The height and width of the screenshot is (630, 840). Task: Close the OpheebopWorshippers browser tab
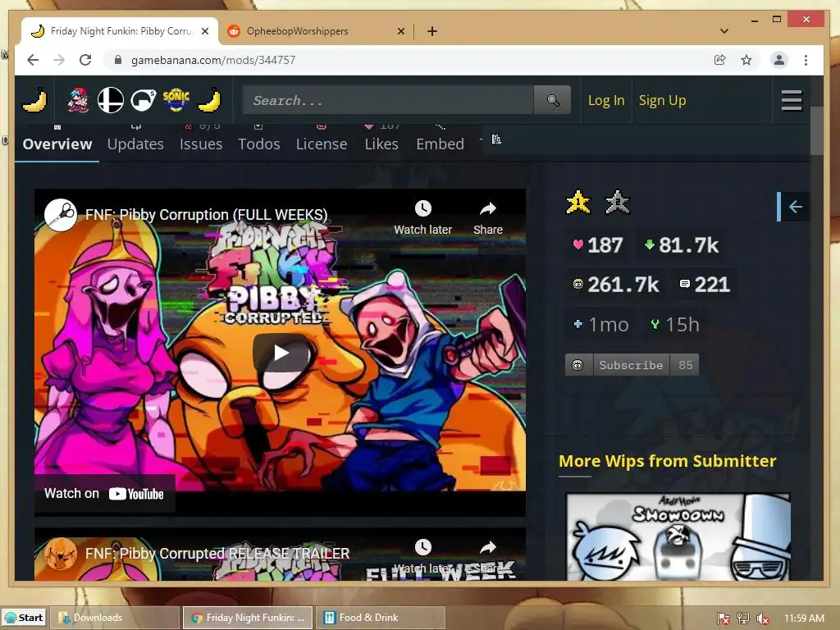[400, 31]
